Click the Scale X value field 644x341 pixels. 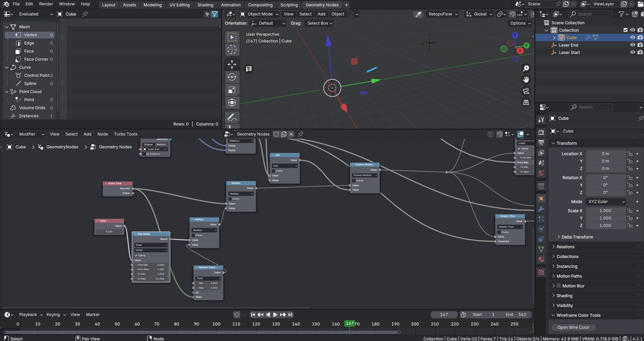[606, 211]
